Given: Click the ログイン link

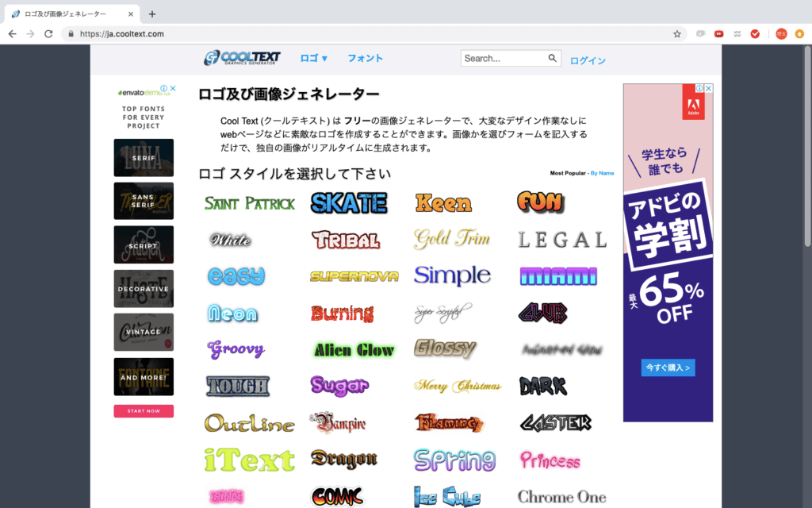Looking at the screenshot, I should click(x=588, y=61).
